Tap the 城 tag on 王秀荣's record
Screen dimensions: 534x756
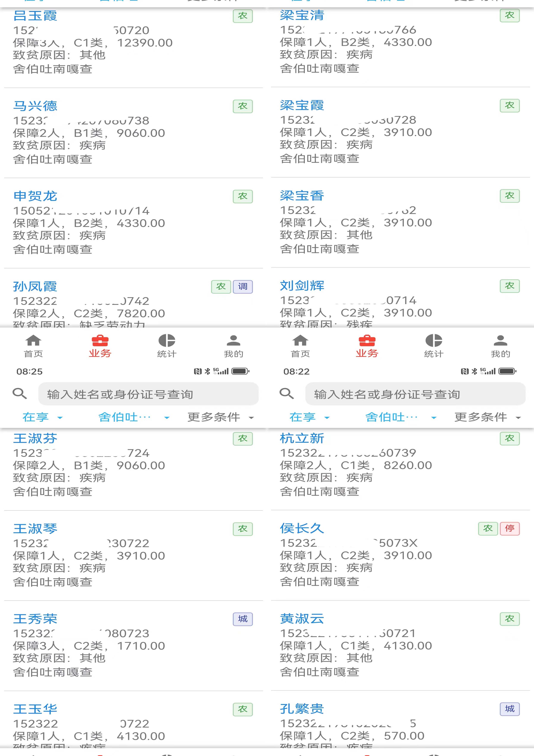click(243, 619)
